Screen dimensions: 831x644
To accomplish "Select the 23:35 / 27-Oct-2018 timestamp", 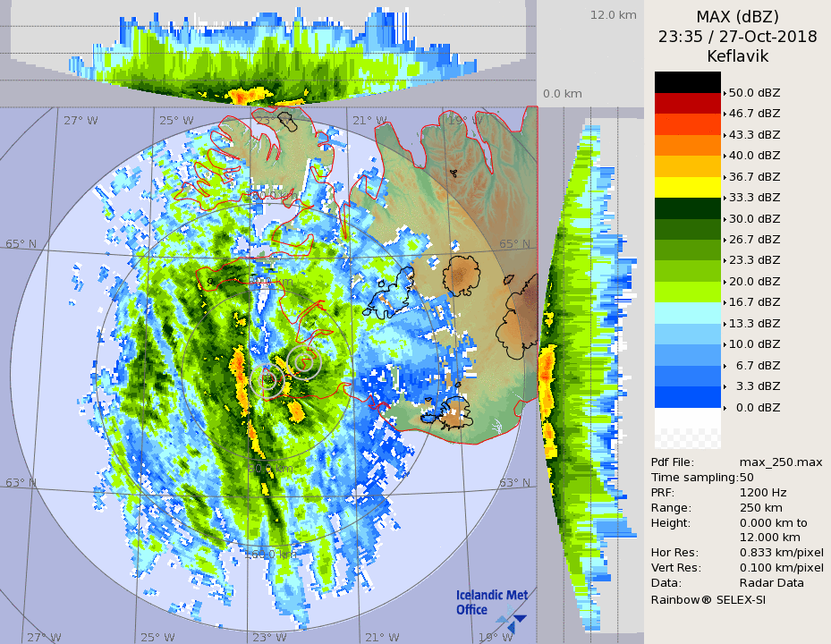I will point(737,37).
